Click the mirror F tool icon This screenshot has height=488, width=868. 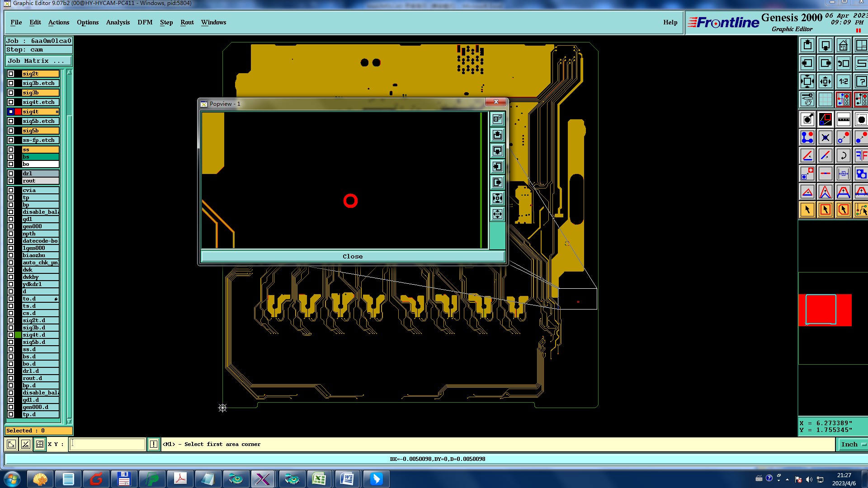861,156
